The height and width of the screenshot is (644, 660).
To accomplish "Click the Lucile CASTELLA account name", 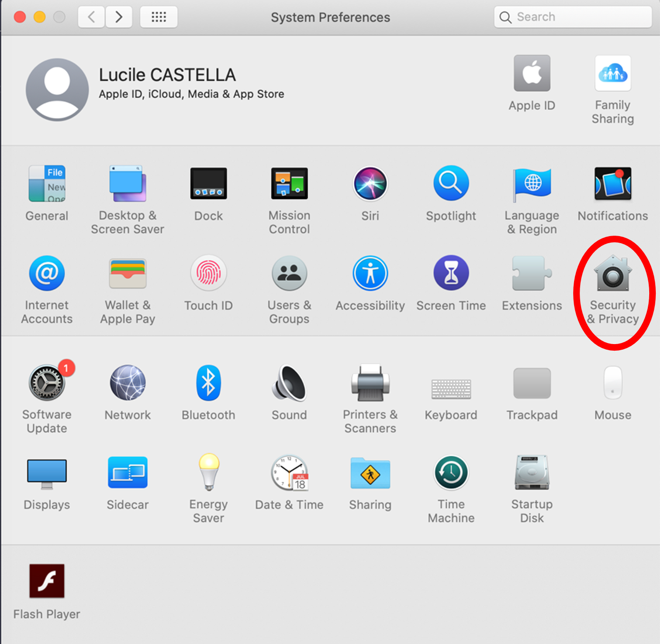I will click(167, 75).
